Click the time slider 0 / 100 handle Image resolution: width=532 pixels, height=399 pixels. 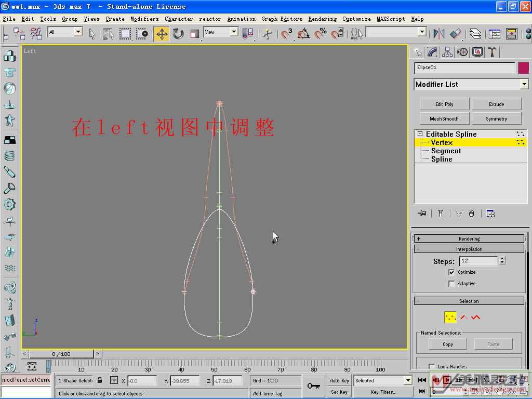pyautogui.click(x=61, y=354)
